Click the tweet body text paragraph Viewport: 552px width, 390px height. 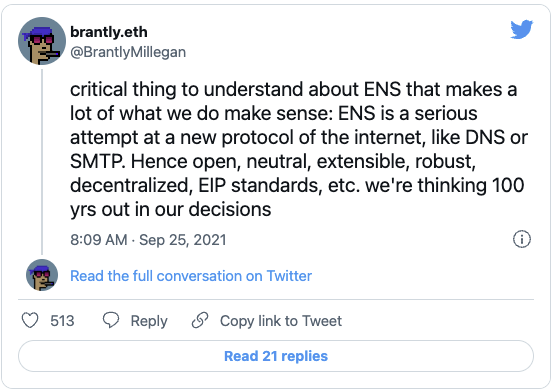click(299, 149)
